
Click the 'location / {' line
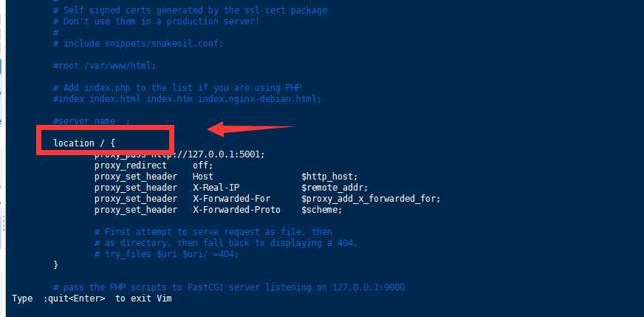(84, 143)
